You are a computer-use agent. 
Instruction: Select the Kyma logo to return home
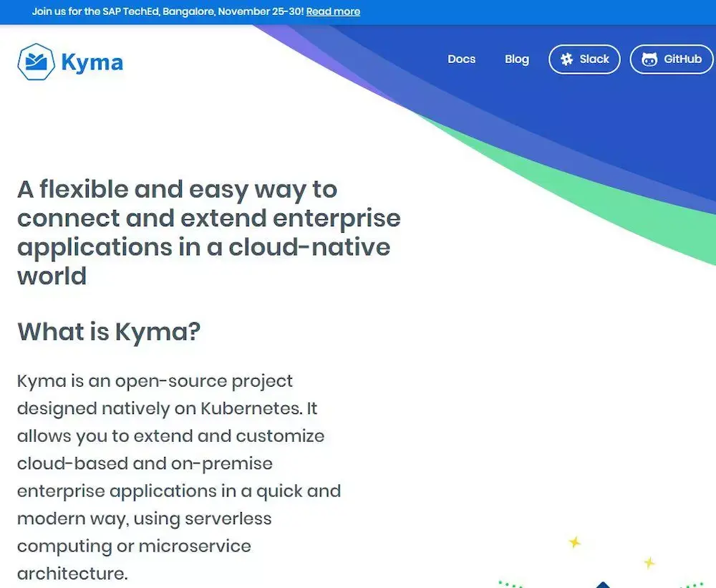tap(68, 62)
